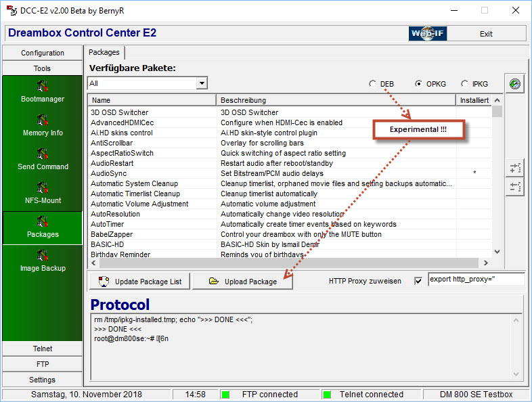Toggle the HTTP Proxy zuweisen checkbox

coord(418,281)
